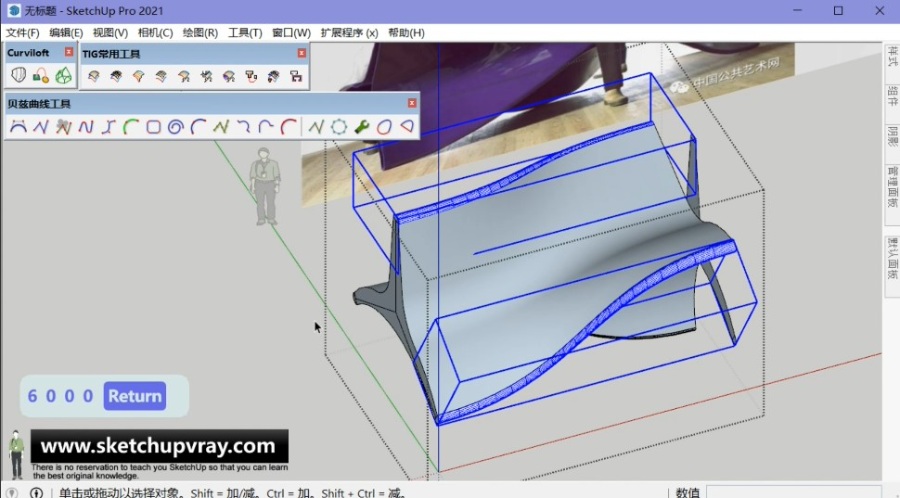Close the 贝兹曲线工具 toolbar

(412, 103)
